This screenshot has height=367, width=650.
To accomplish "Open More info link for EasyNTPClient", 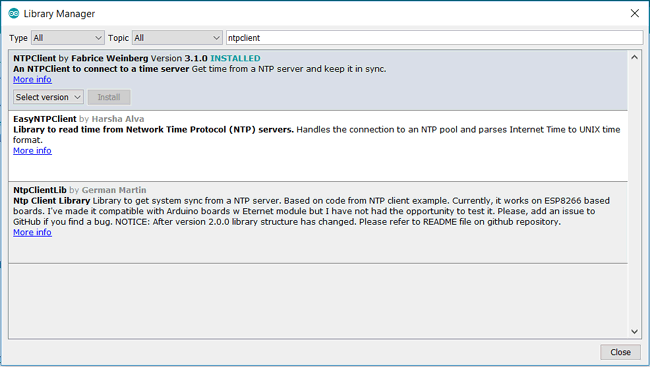I will tap(32, 151).
